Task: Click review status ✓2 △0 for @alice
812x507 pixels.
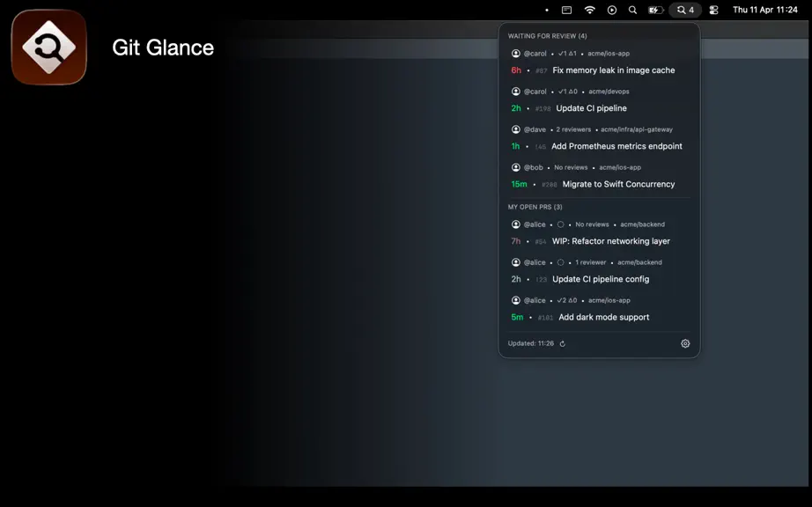Action: (567, 300)
